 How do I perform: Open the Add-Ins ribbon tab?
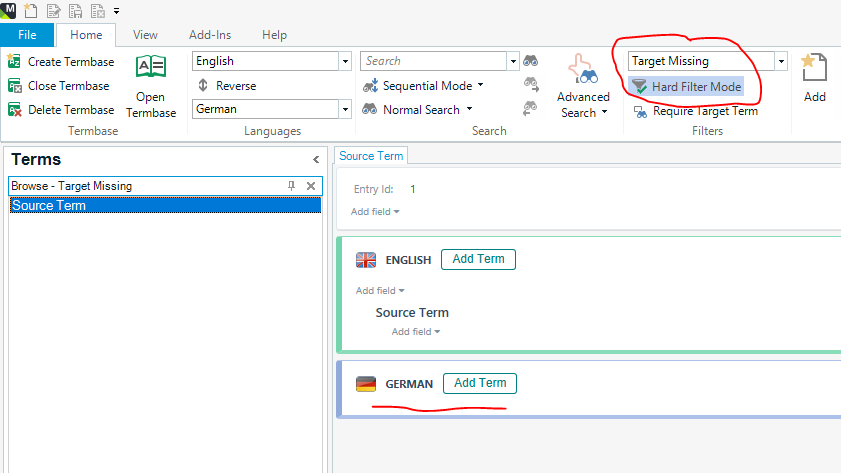(210, 35)
